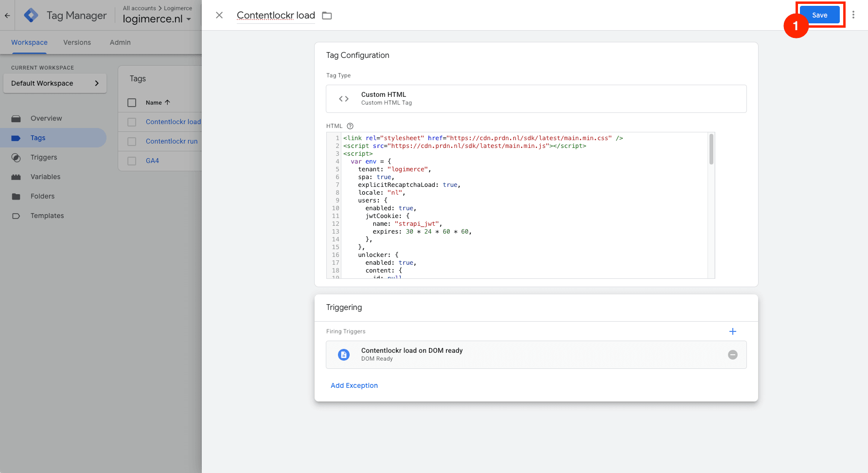Remove the Contentlockr load on DOM ready trigger

[733, 355]
